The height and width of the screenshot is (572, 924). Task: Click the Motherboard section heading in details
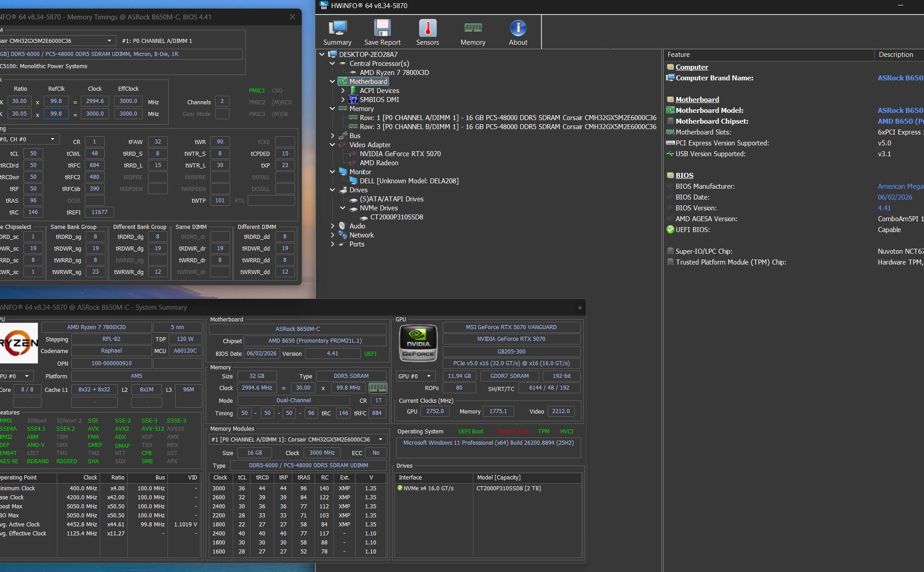coord(697,100)
